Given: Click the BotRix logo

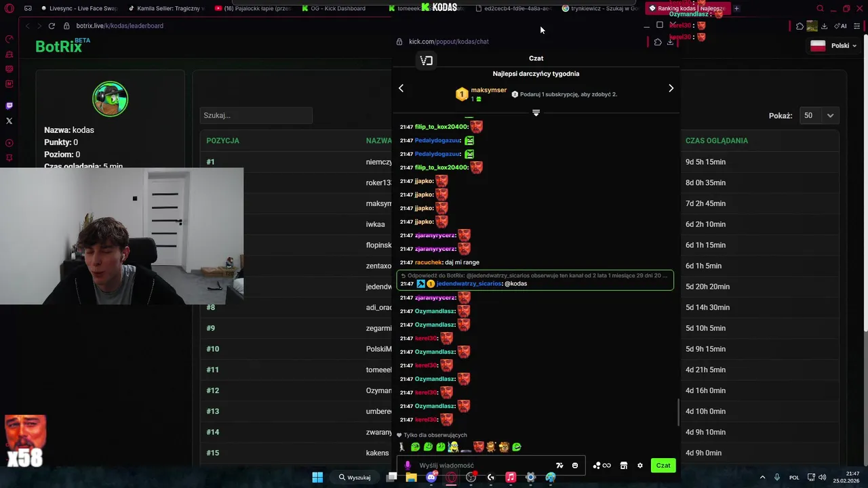Looking at the screenshot, I should point(62,46).
